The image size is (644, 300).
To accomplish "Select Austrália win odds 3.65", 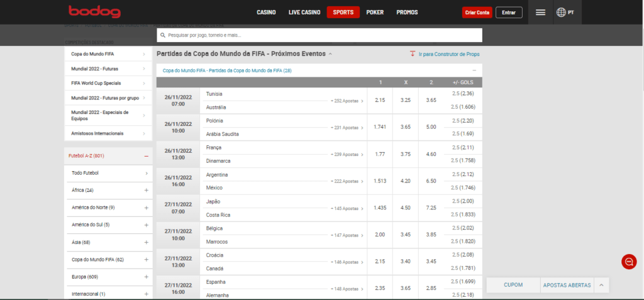I will (x=431, y=100).
